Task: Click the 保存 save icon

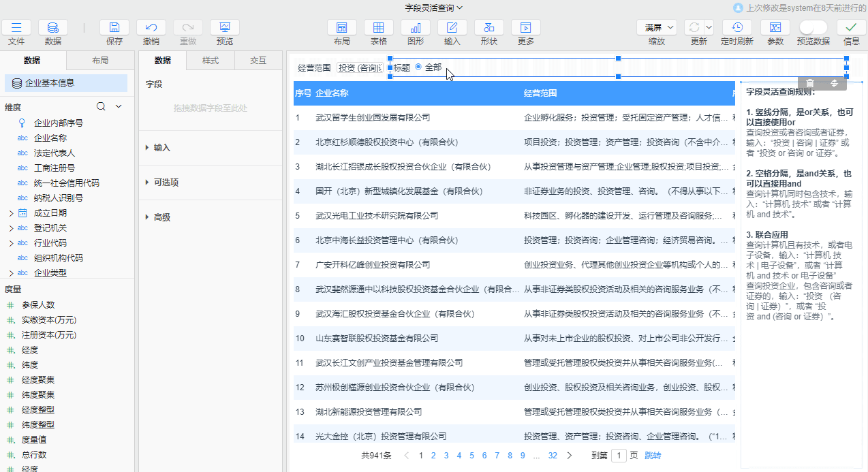Action: coord(114,27)
